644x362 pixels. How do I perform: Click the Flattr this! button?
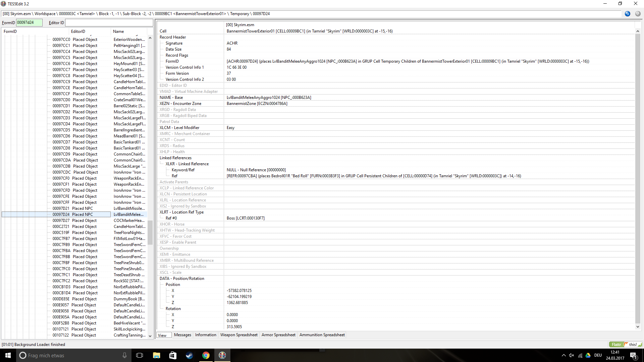625,344
